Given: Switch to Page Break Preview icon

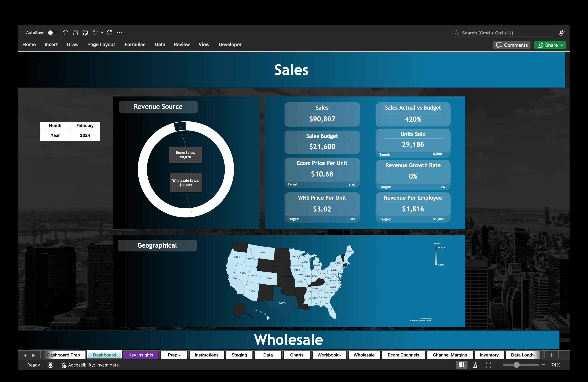Looking at the screenshot, I should [488, 365].
